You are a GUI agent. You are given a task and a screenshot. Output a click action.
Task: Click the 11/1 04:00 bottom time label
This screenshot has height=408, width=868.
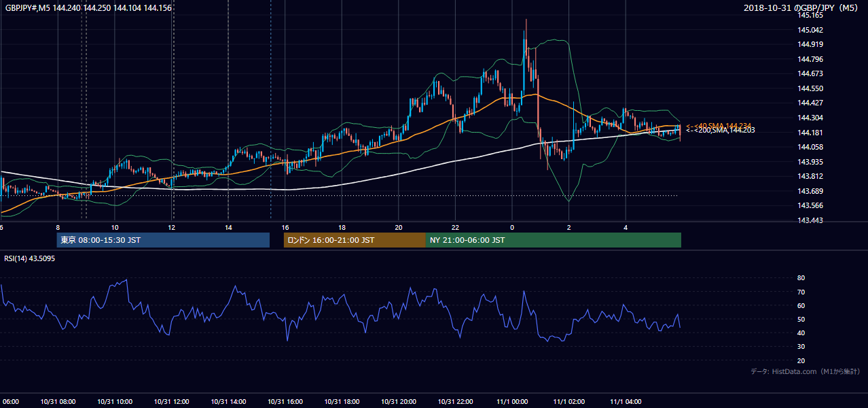point(626,402)
